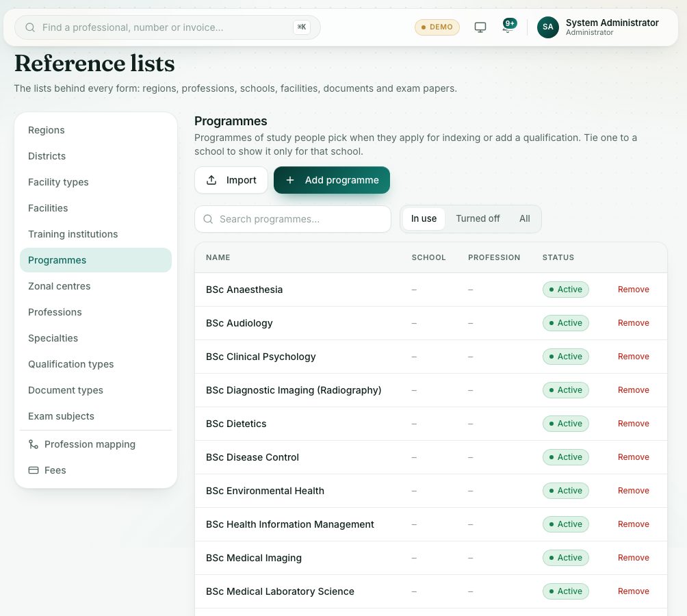Click the SA user avatar
The width and height of the screenshot is (687, 616).
pyautogui.click(x=547, y=27)
